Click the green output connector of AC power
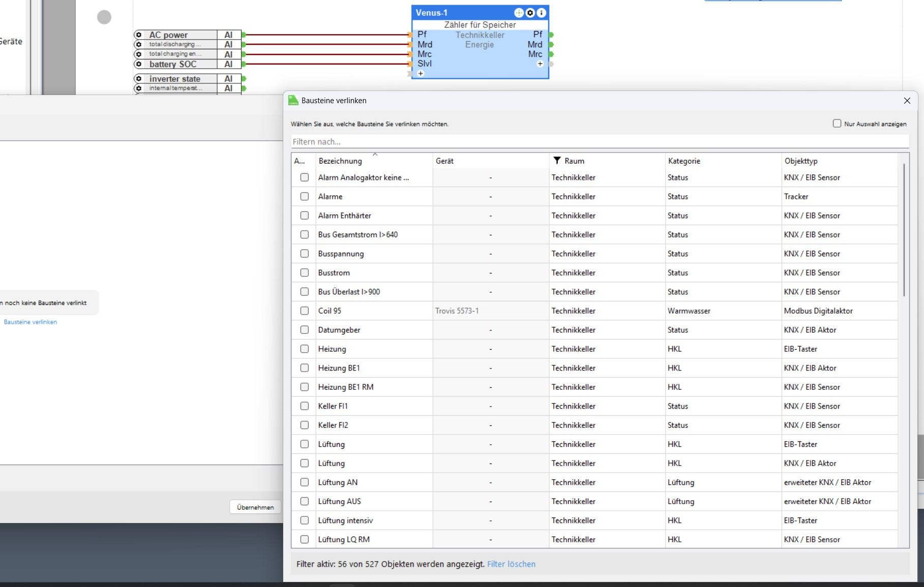 click(x=244, y=35)
